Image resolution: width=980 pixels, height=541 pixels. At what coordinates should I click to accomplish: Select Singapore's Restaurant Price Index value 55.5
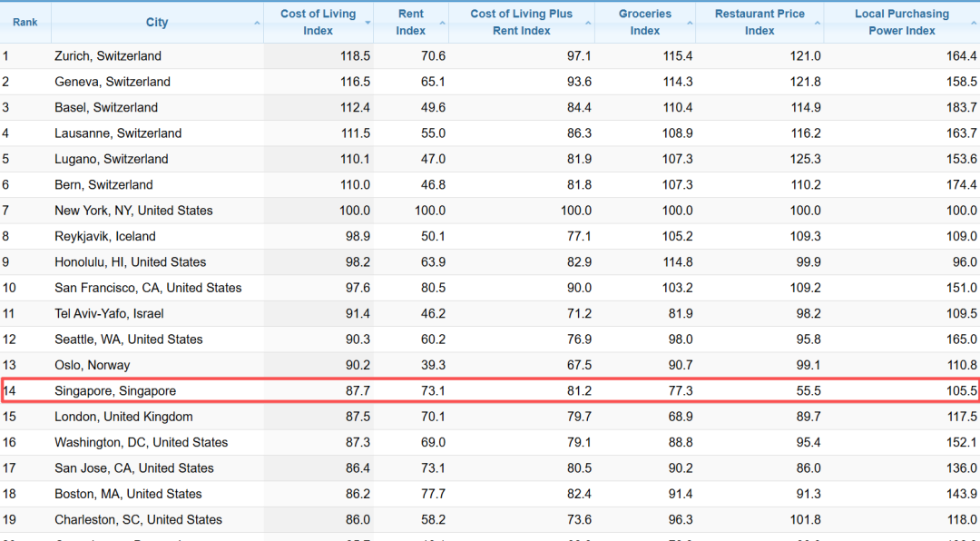click(806, 391)
